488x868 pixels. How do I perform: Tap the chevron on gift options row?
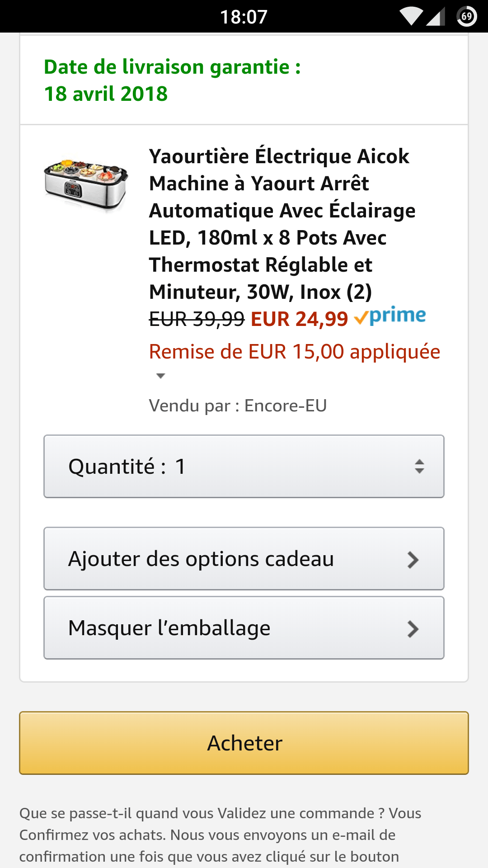[x=413, y=560]
